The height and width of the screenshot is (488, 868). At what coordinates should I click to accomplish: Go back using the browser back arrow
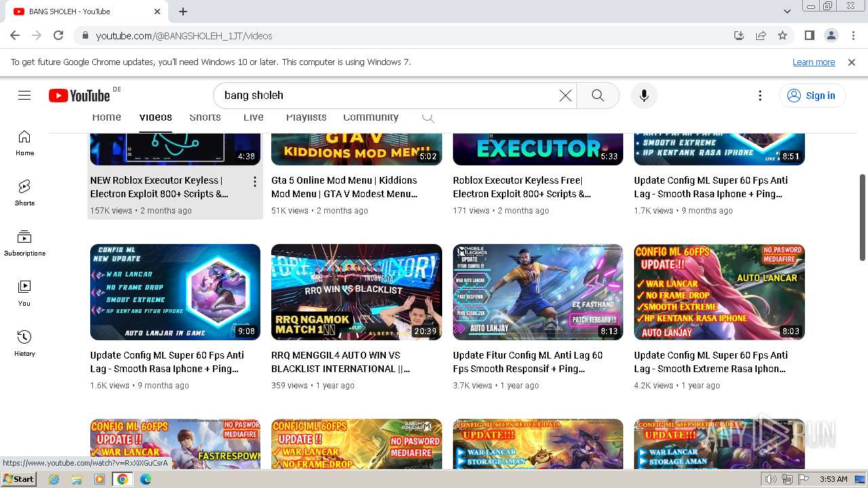coord(15,35)
